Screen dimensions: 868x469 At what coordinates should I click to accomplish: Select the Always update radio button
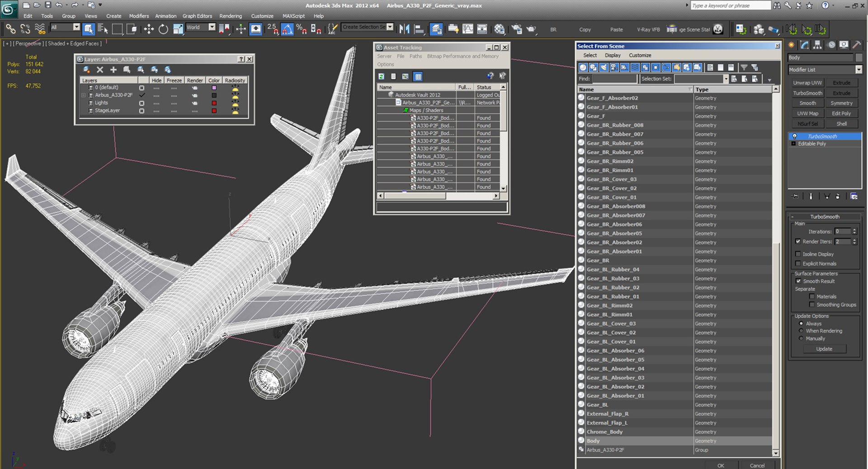click(x=801, y=324)
